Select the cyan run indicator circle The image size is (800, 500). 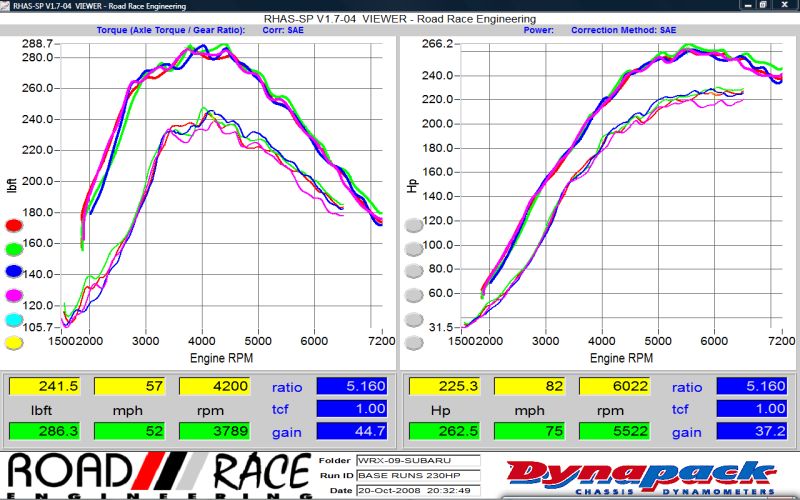13,319
